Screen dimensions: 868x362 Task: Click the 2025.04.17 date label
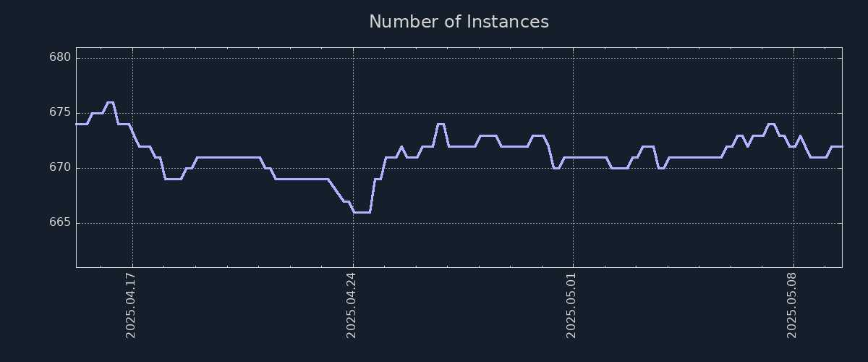click(132, 306)
